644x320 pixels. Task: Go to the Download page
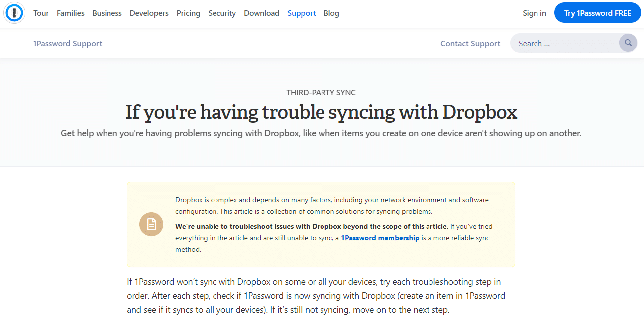262,13
